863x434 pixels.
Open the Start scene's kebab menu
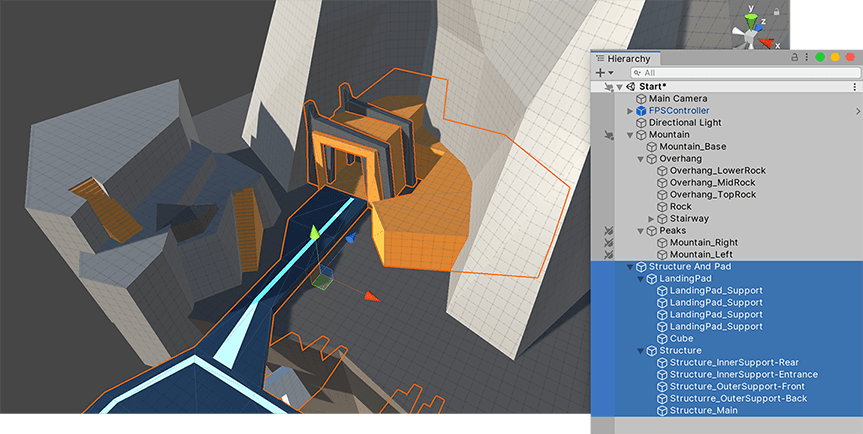click(854, 87)
